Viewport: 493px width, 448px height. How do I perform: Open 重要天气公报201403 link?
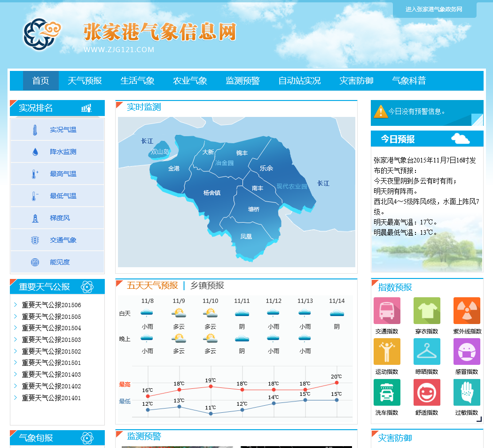[51, 374]
